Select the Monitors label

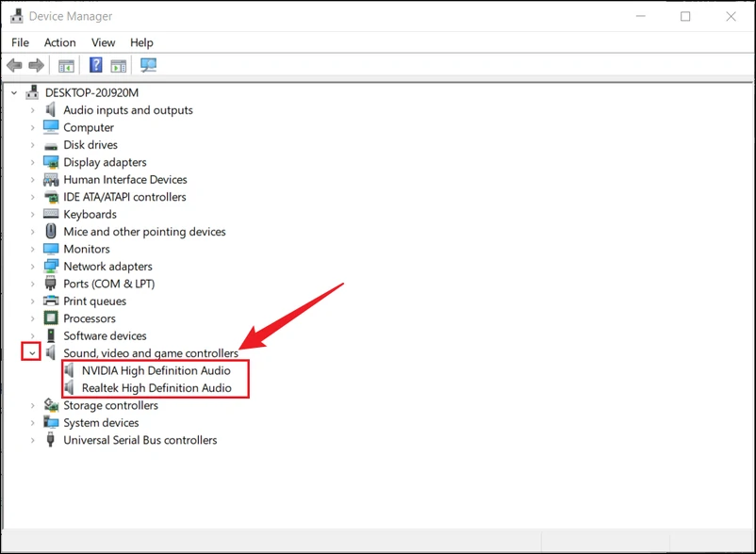(x=87, y=249)
